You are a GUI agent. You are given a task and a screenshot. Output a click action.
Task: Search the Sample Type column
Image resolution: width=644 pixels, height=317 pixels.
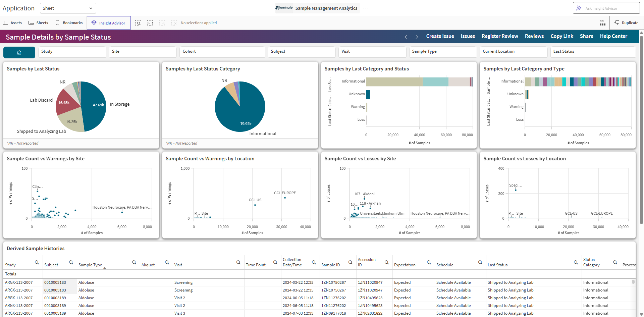tap(134, 262)
